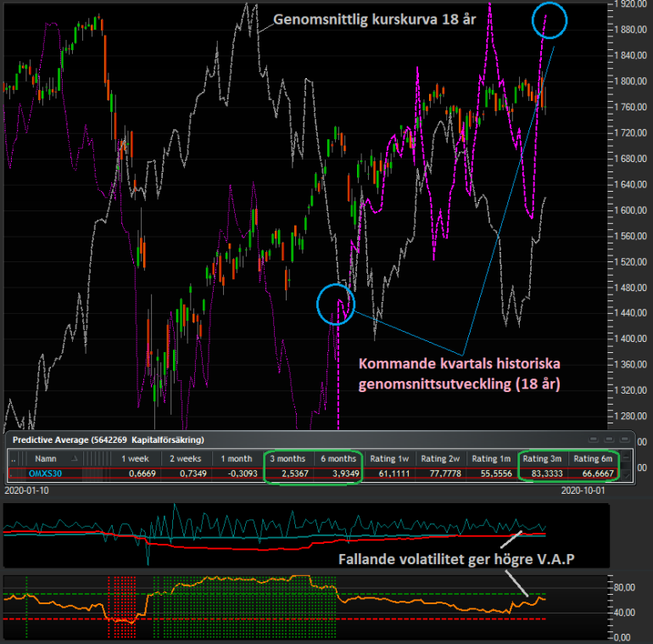The width and height of the screenshot is (653, 644).
Task: Sort the table by Namn column
Action: point(45,458)
